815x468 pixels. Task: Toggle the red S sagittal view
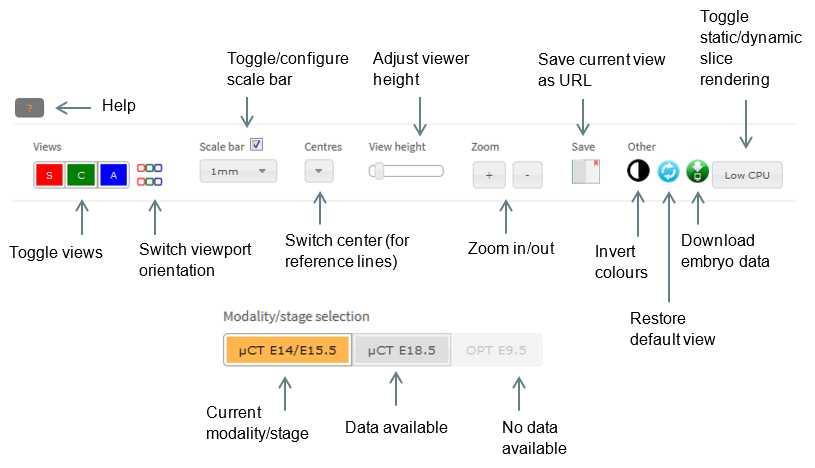(x=49, y=175)
